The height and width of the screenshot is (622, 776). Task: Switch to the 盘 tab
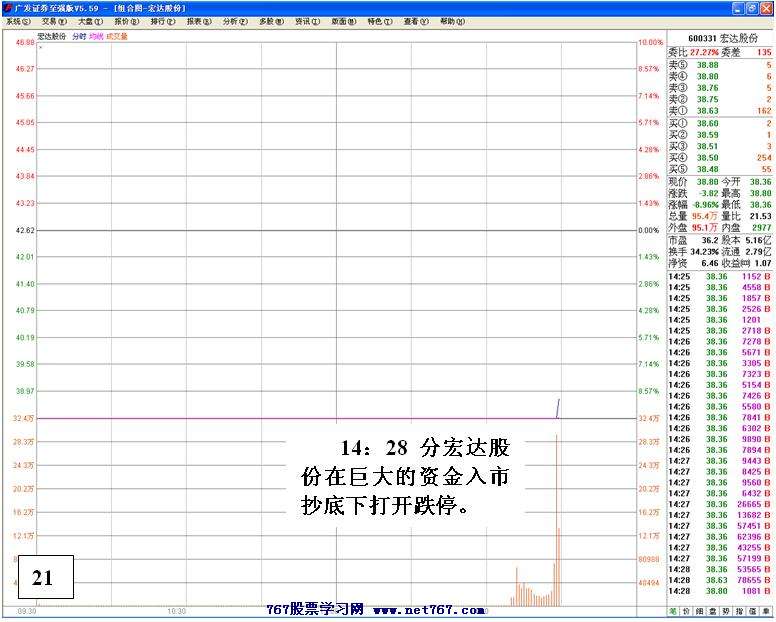coord(713,612)
